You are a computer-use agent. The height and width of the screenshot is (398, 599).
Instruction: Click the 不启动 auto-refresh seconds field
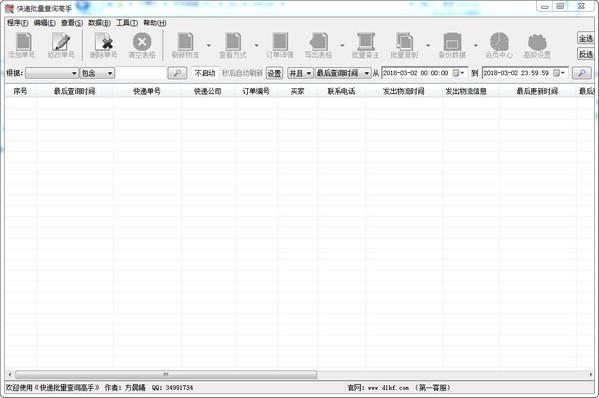pos(205,73)
